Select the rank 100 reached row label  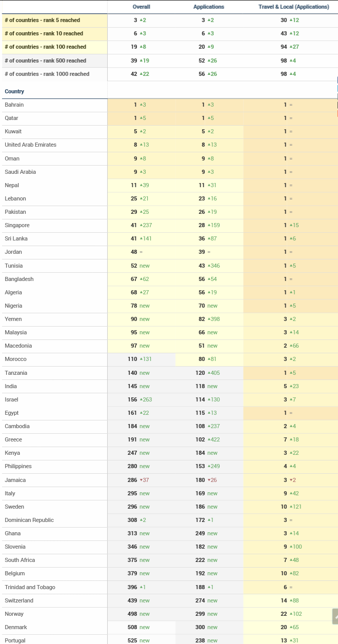tap(45, 47)
